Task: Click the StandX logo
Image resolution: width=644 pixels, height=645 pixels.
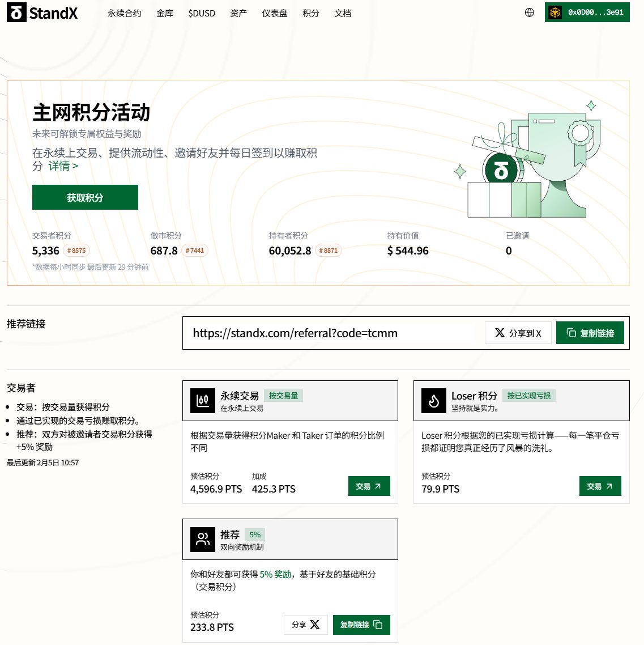Action: coord(42,12)
